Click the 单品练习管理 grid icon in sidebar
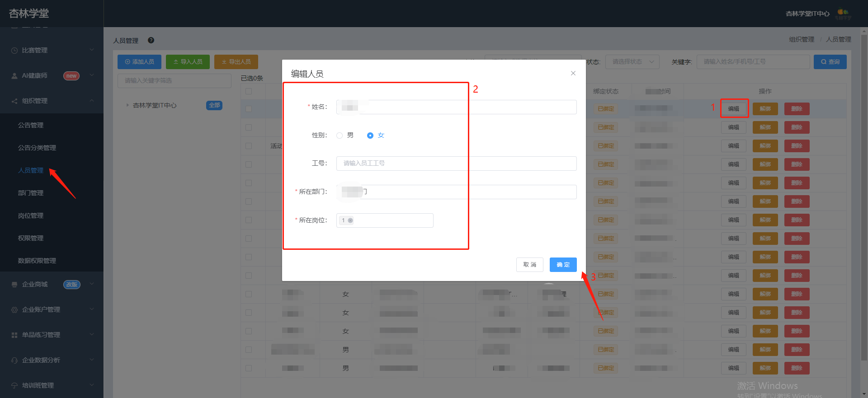This screenshot has height=398, width=868. click(x=14, y=335)
